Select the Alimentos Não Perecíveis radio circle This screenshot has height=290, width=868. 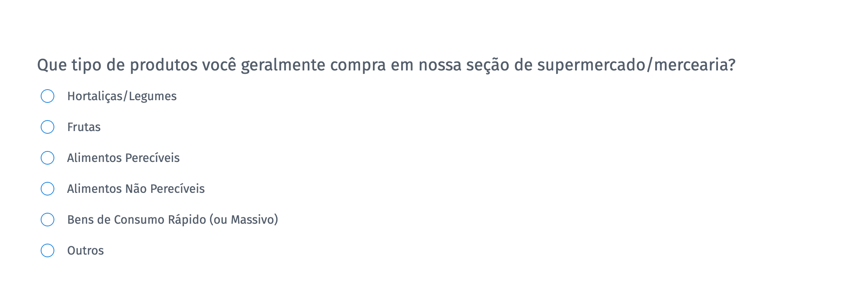(48, 189)
